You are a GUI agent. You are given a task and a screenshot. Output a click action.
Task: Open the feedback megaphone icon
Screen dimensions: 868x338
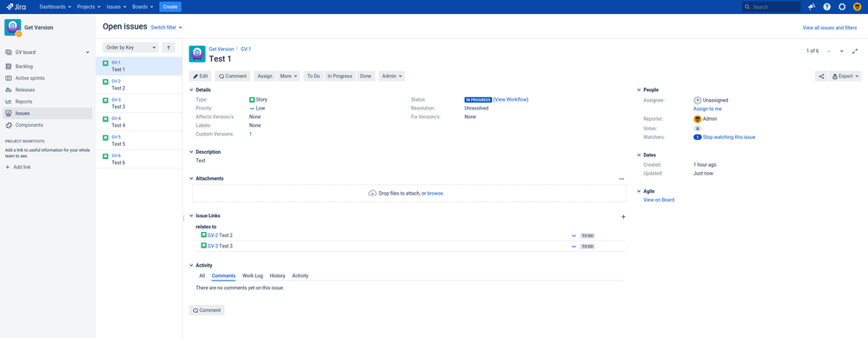tap(812, 7)
